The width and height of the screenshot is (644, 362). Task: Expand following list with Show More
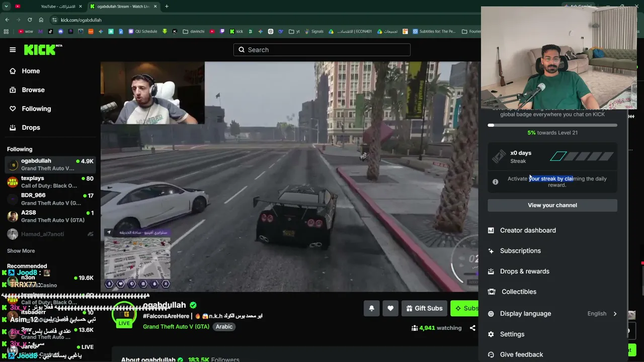(21, 251)
